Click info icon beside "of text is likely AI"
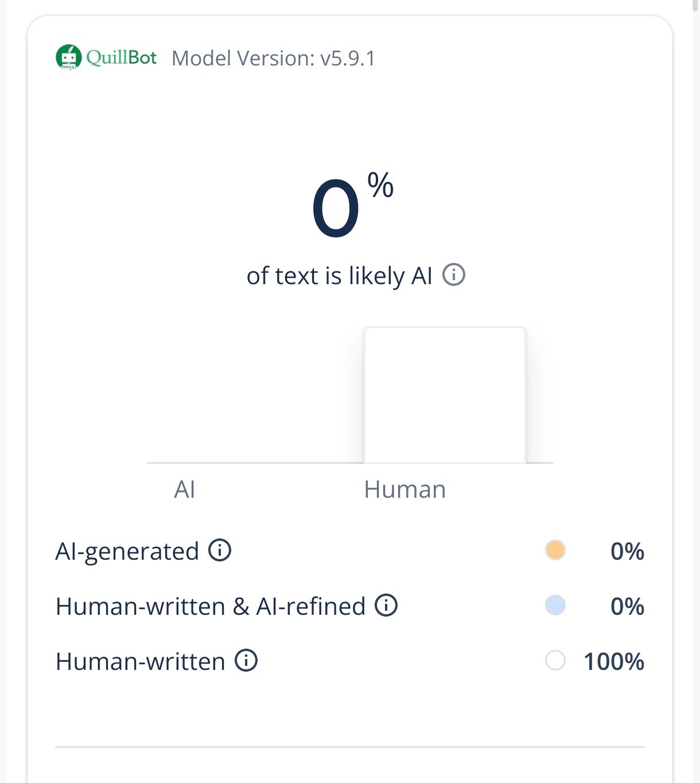The height and width of the screenshot is (783, 700). pos(453,275)
